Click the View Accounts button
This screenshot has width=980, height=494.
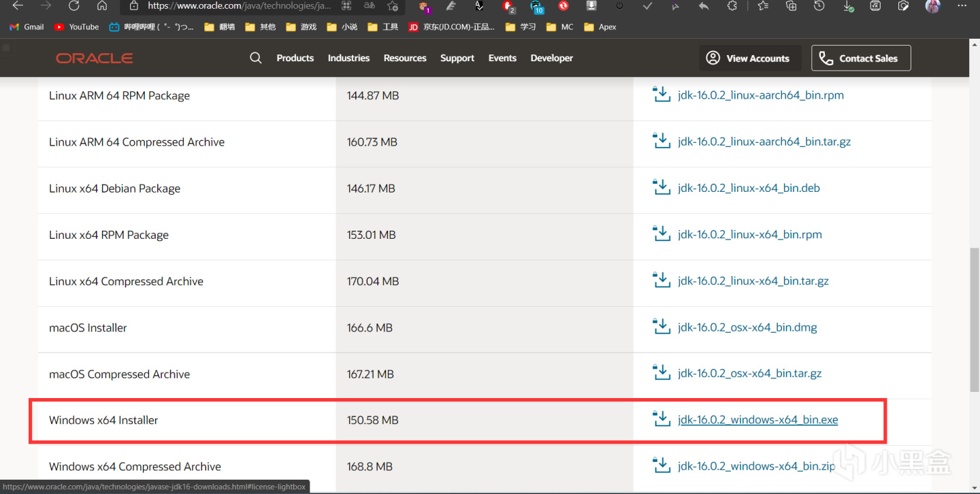coord(750,58)
